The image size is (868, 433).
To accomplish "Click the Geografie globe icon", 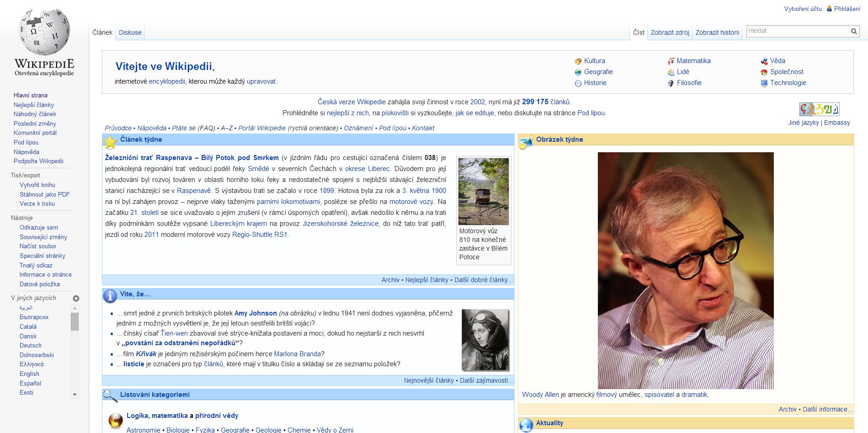I will point(578,72).
